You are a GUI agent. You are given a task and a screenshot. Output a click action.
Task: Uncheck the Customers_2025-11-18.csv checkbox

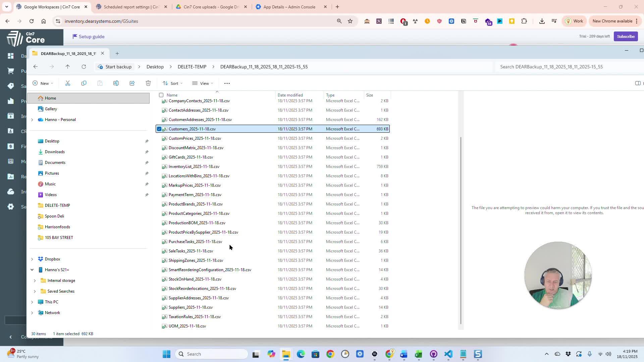(x=159, y=129)
